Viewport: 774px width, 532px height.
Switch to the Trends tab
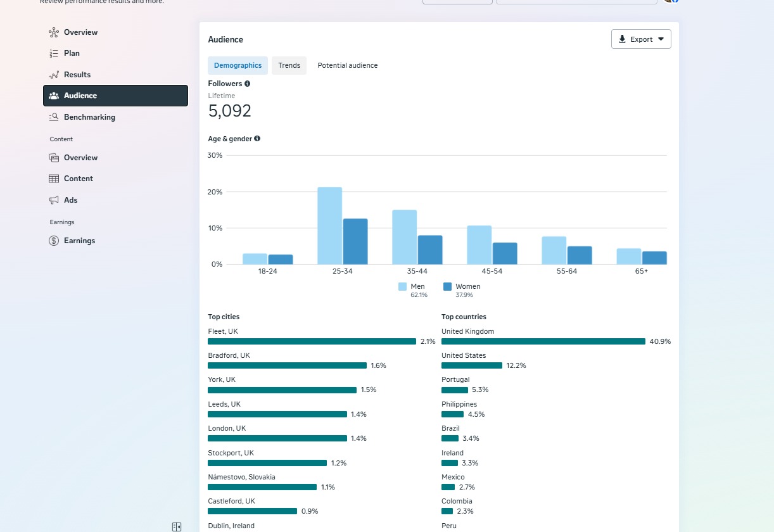coord(289,65)
